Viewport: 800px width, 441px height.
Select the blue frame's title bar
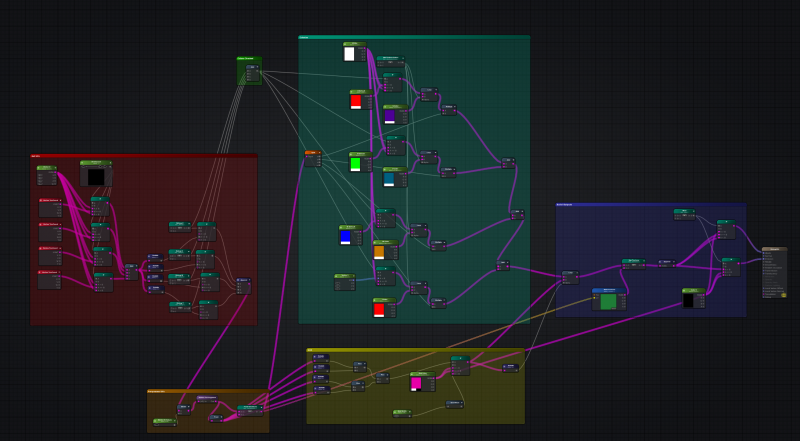tap(650, 205)
